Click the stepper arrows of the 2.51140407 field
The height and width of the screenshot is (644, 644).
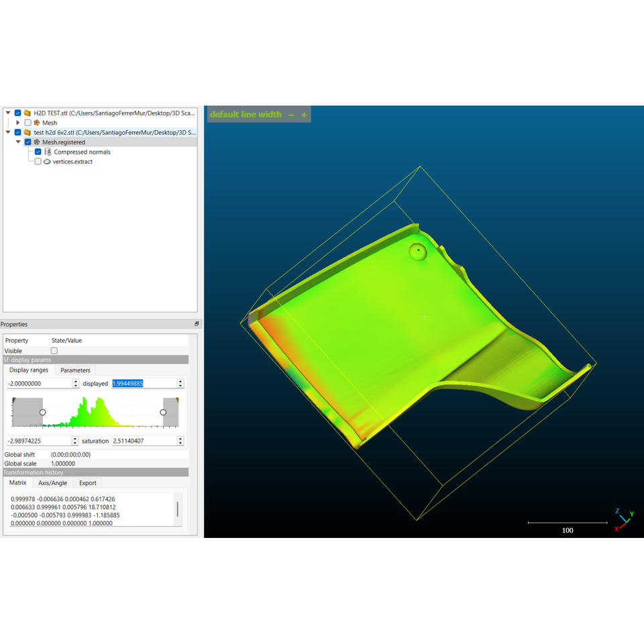pyautogui.click(x=180, y=441)
